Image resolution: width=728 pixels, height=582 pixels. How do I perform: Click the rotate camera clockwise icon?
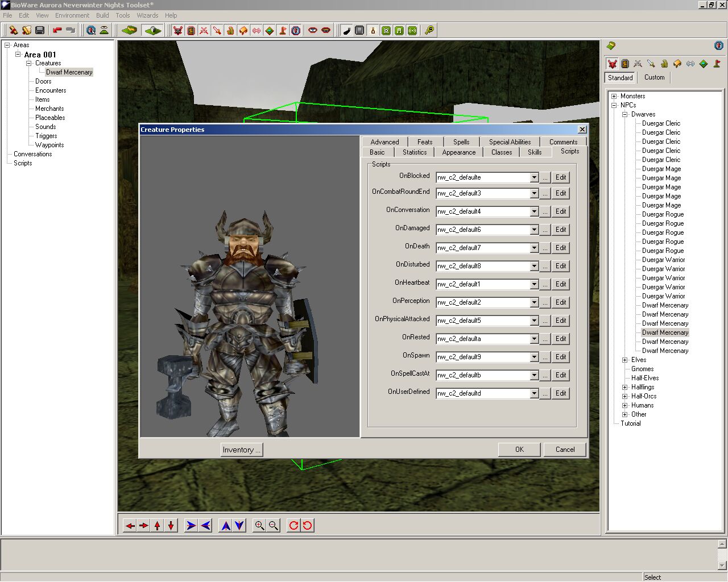(x=293, y=526)
